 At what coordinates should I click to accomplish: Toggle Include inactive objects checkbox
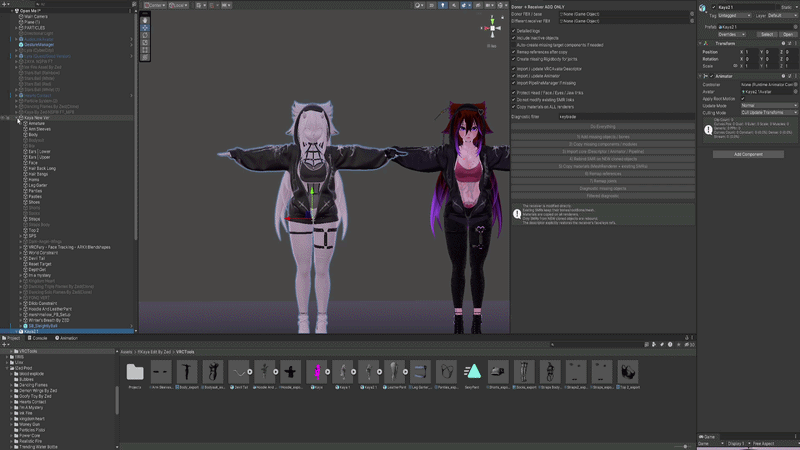514,38
